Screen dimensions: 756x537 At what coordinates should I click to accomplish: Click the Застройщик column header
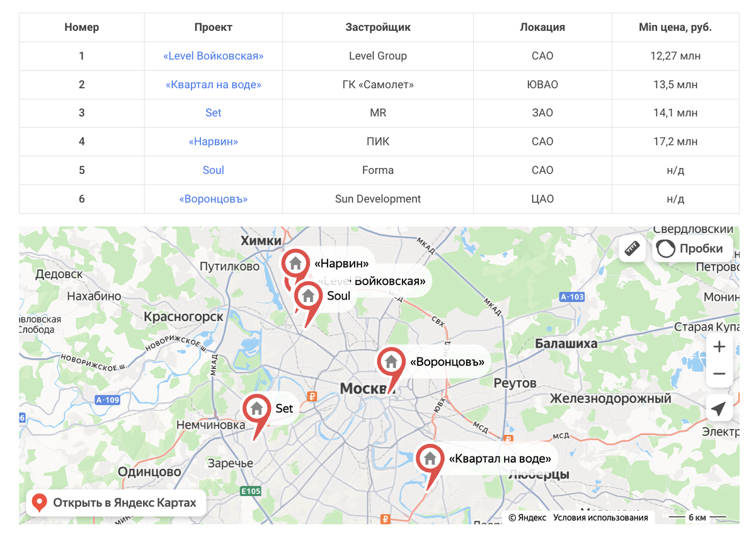coord(378,27)
